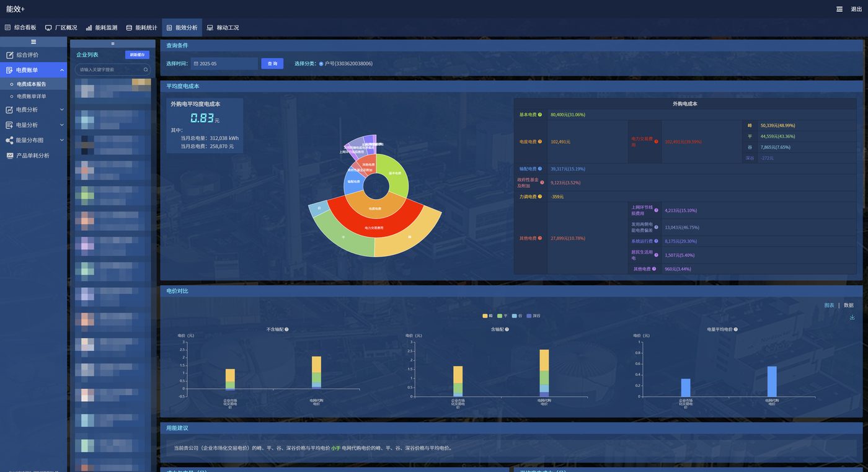Viewport: 868px width, 472px height.
Task: Click the help icon next to 系统运行费
Action: [x=656, y=241]
